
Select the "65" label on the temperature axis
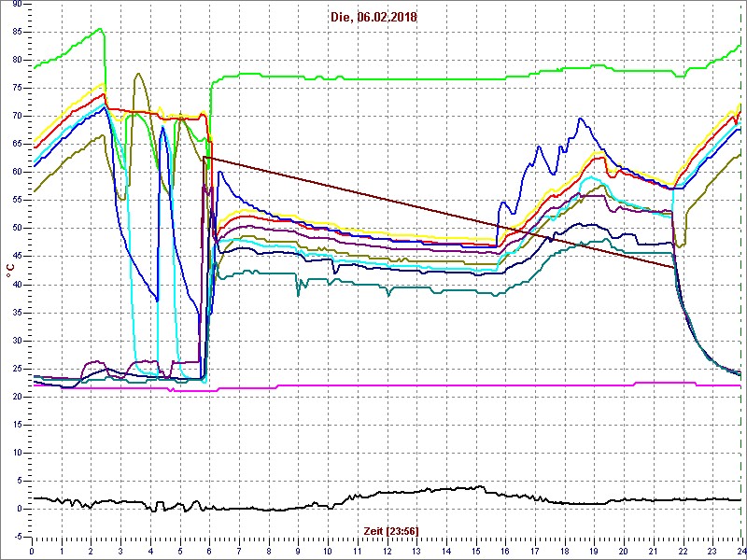point(18,145)
